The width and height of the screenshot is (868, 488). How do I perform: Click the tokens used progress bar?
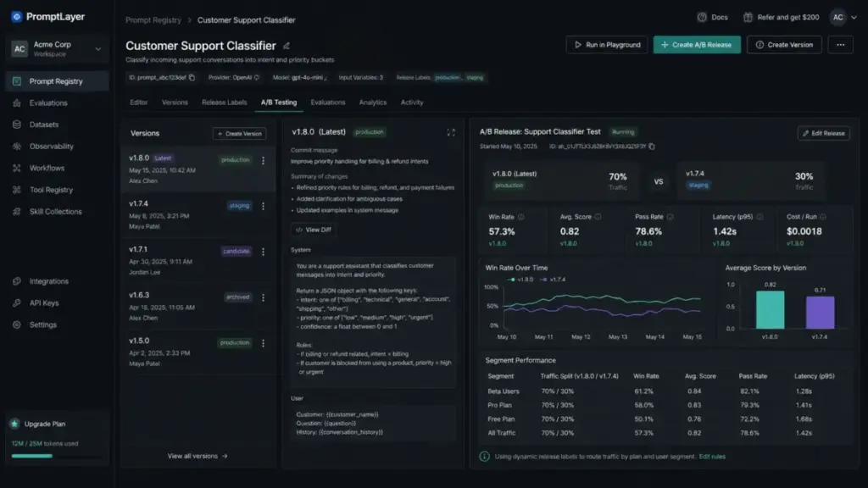[56, 456]
